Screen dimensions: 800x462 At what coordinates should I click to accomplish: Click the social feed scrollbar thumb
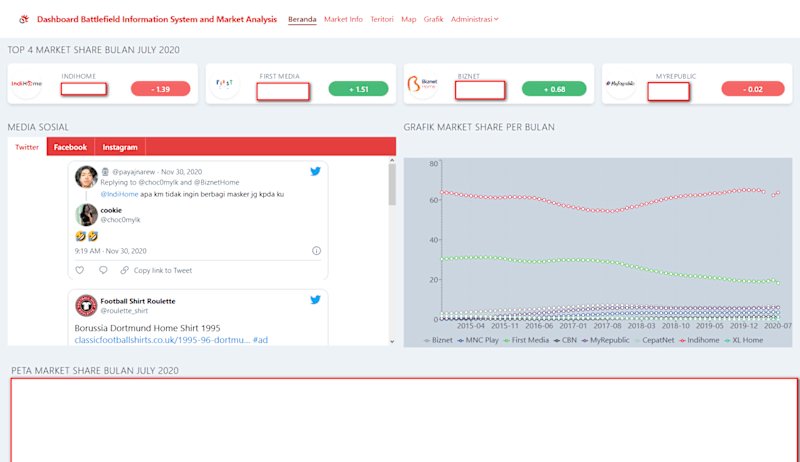(x=392, y=185)
